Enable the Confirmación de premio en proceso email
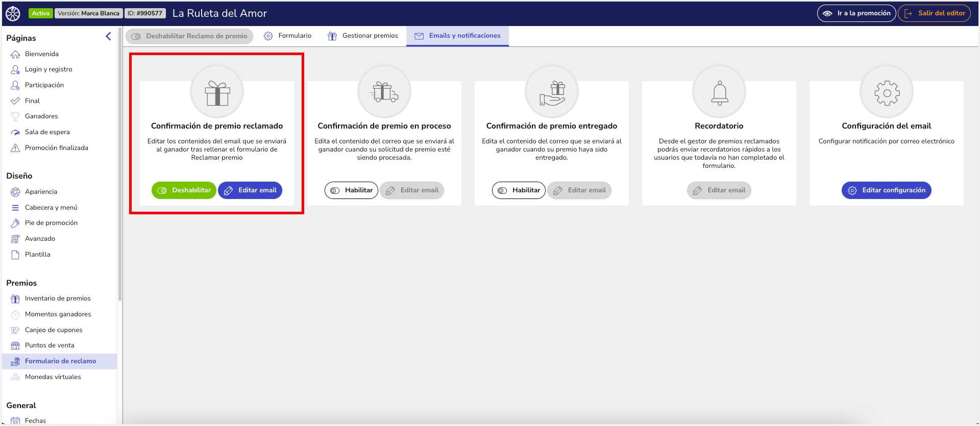980x426 pixels. click(351, 190)
